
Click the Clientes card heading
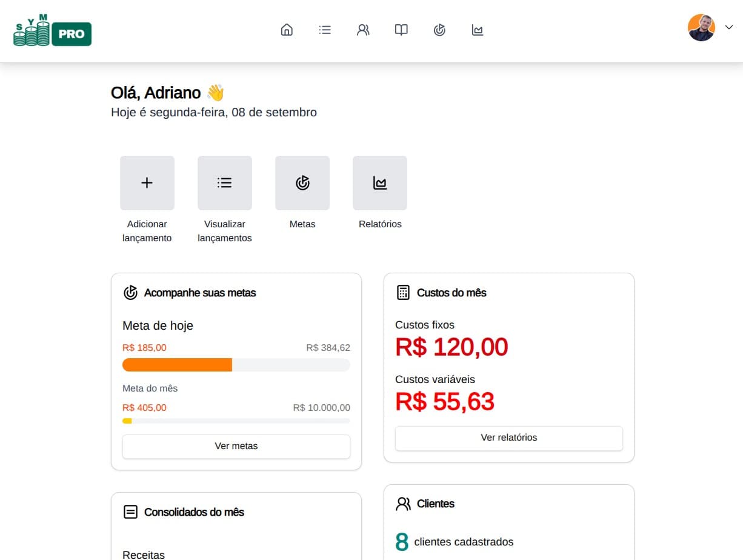(x=435, y=504)
